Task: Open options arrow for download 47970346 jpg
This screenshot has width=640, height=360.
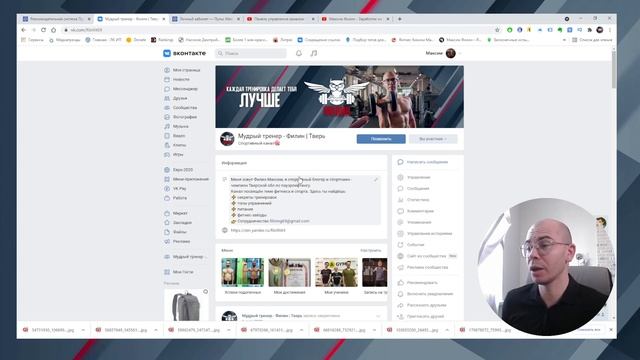Action: click(x=302, y=330)
